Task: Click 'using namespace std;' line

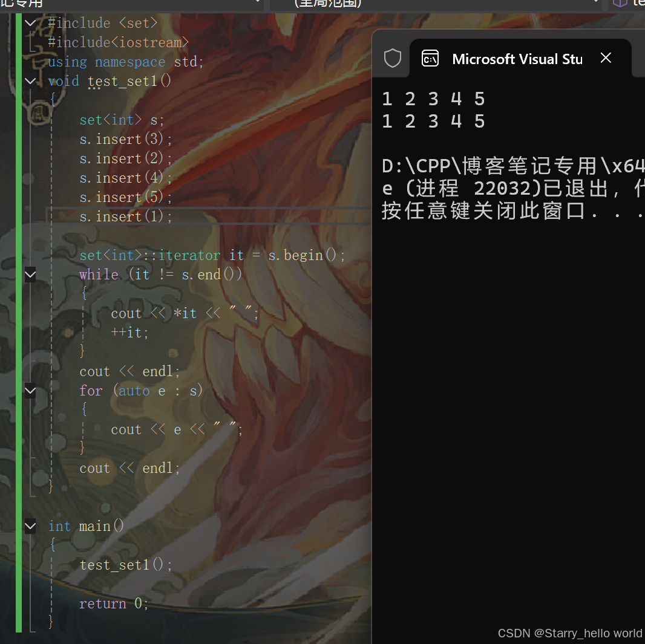Action: point(125,62)
